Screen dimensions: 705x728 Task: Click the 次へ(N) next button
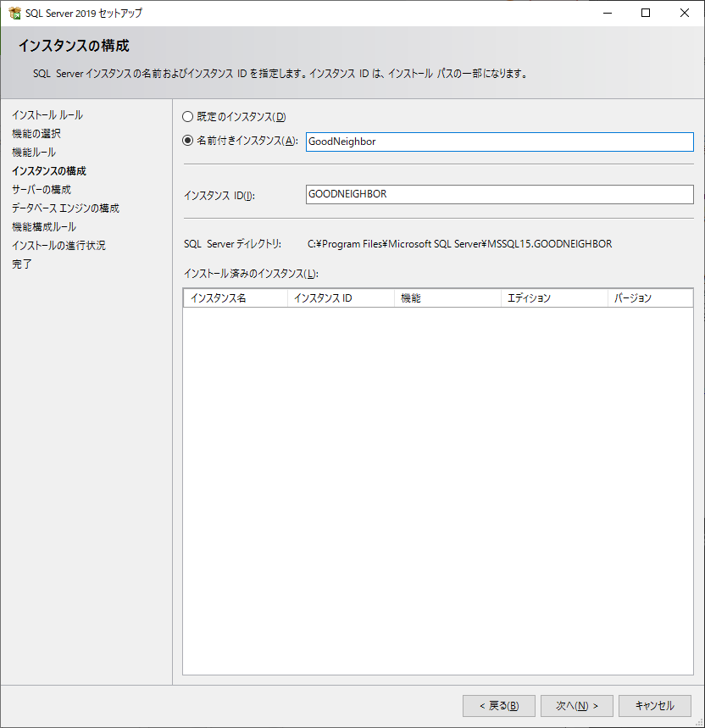[x=577, y=706]
